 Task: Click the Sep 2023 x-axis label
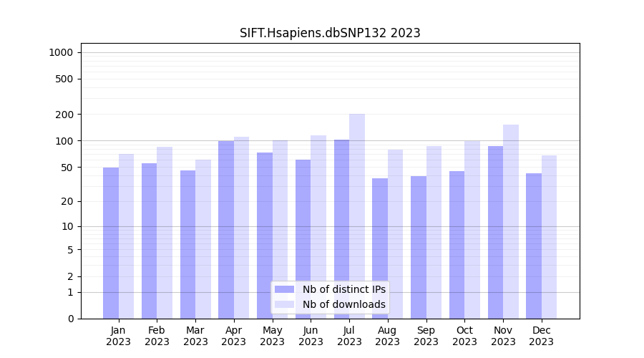point(426,336)
